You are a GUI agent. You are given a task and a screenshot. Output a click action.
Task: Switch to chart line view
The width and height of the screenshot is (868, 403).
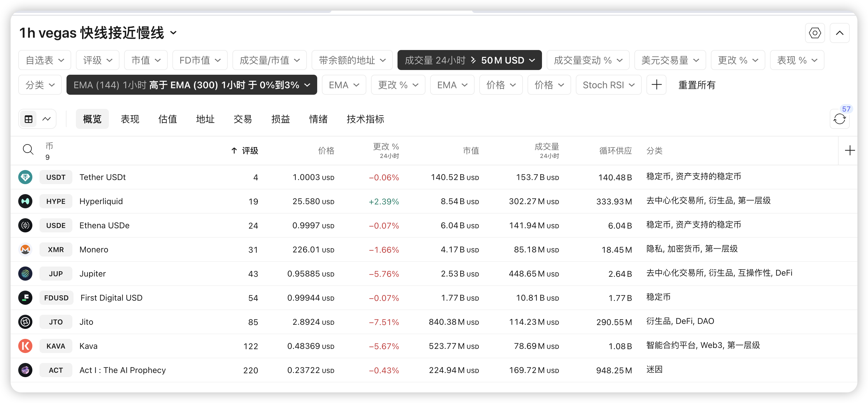46,119
